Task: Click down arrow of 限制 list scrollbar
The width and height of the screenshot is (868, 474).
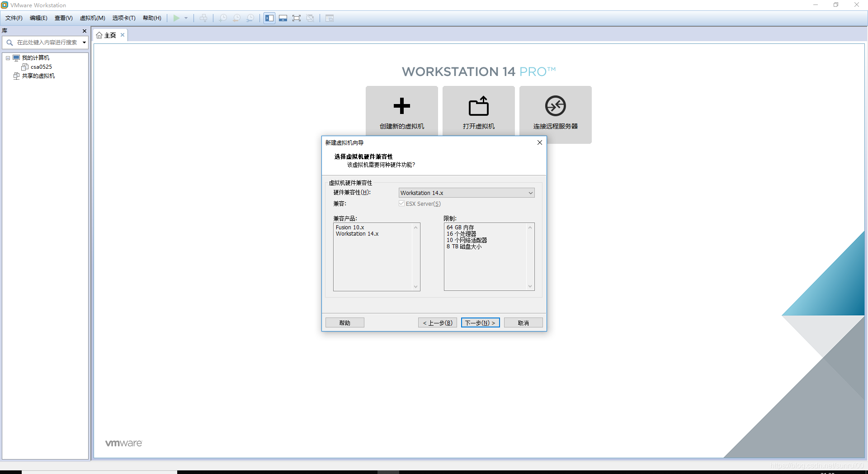Action: point(530,286)
